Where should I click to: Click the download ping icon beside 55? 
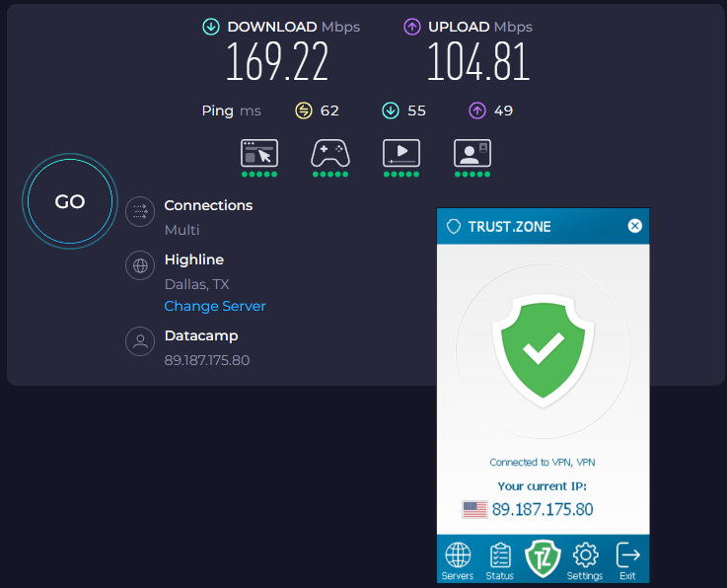pos(391,110)
